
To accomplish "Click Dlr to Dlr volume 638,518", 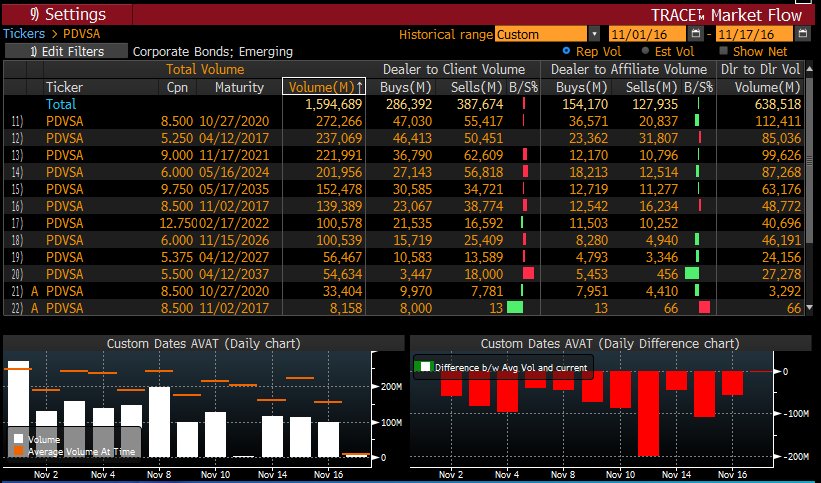I will 778,104.
